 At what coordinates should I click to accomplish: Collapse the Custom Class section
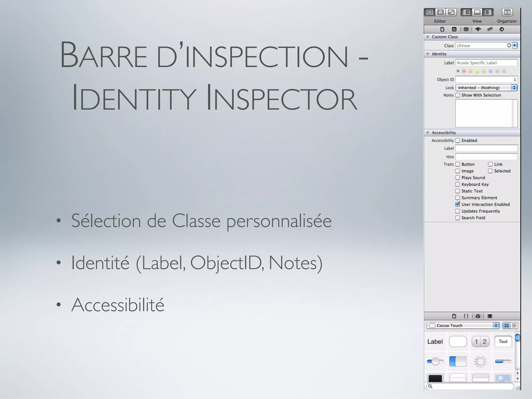pos(428,37)
